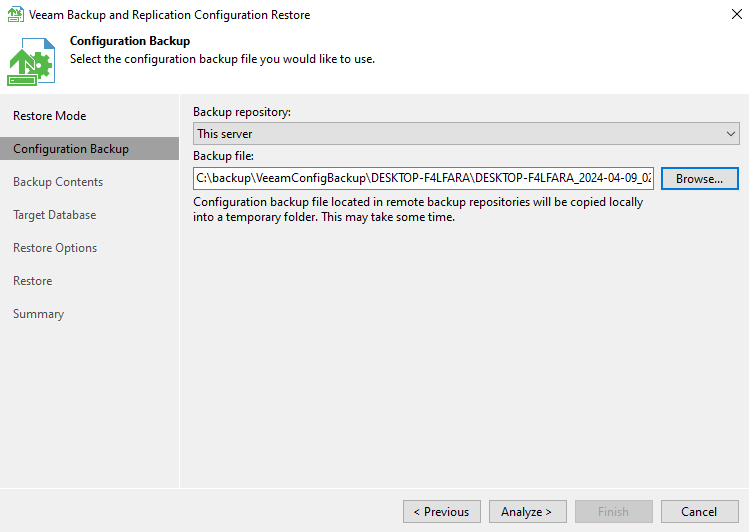The height and width of the screenshot is (532, 749).
Task: Click the bold 'Configuration Backup' heading
Action: point(130,41)
